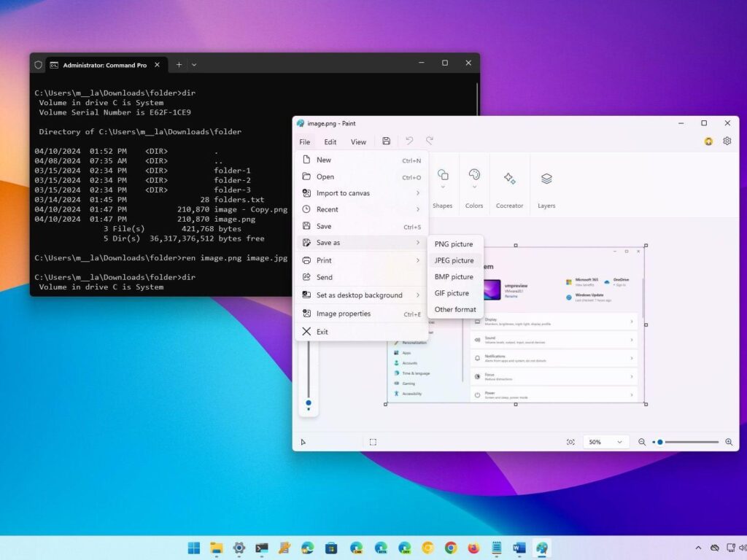The image size is (747, 560).
Task: Click Save in the File menu
Action: (362, 226)
